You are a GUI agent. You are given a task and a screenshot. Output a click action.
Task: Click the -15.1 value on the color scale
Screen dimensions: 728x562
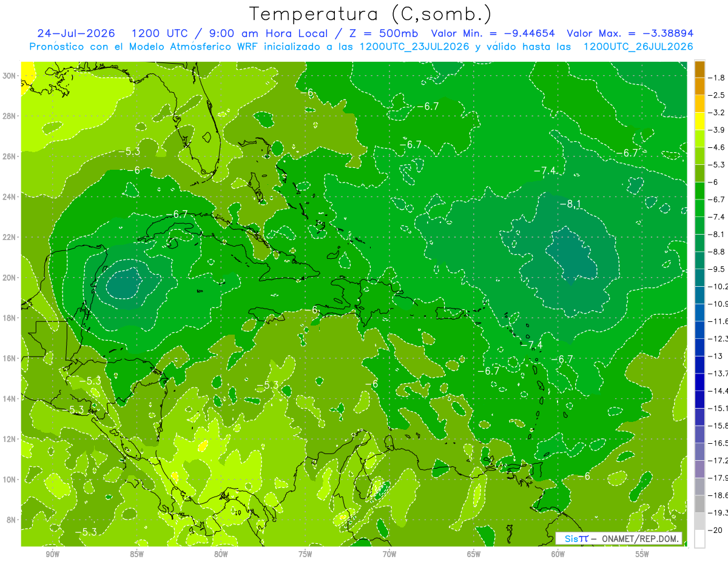pyautogui.click(x=718, y=408)
